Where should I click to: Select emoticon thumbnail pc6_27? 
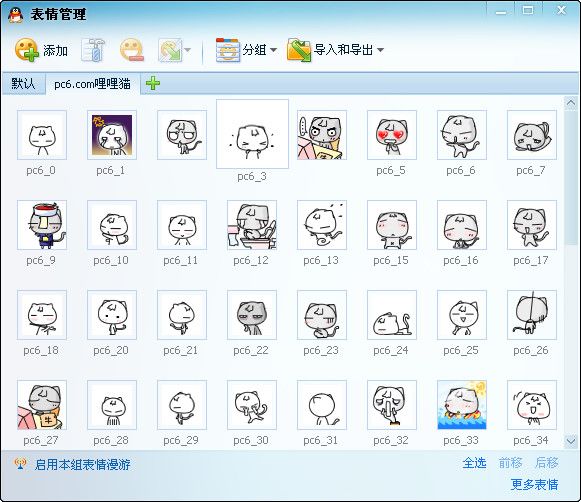pos(42,405)
